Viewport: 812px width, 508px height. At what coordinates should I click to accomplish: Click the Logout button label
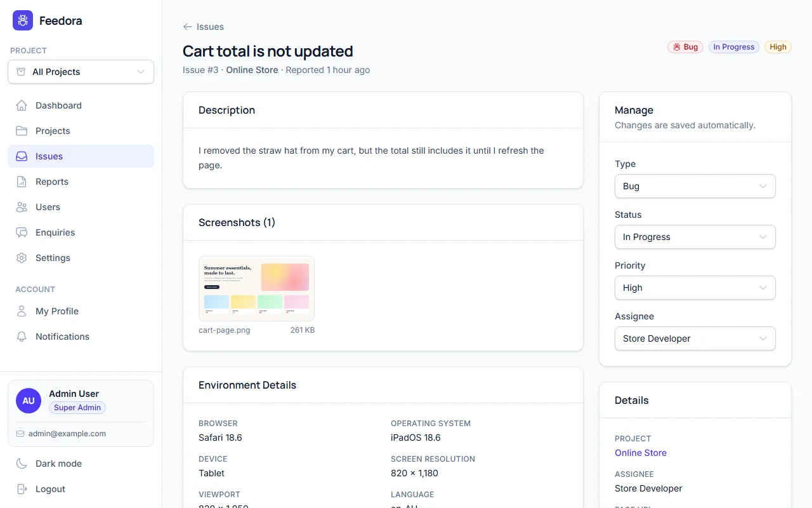(x=50, y=489)
